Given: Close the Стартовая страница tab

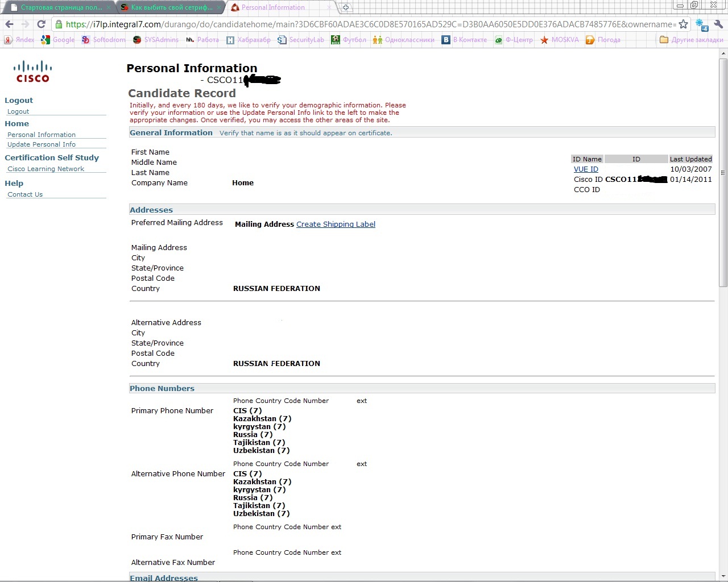Looking at the screenshot, I should pos(108,7).
